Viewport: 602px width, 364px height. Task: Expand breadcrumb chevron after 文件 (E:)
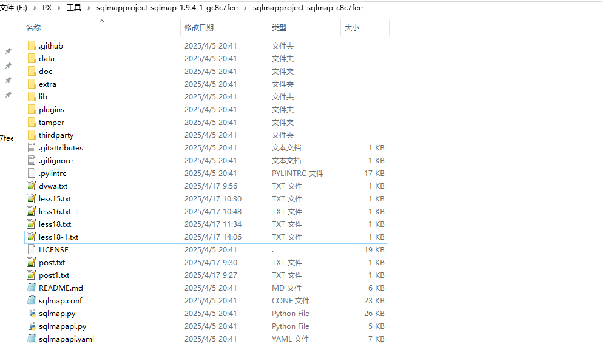(35, 8)
